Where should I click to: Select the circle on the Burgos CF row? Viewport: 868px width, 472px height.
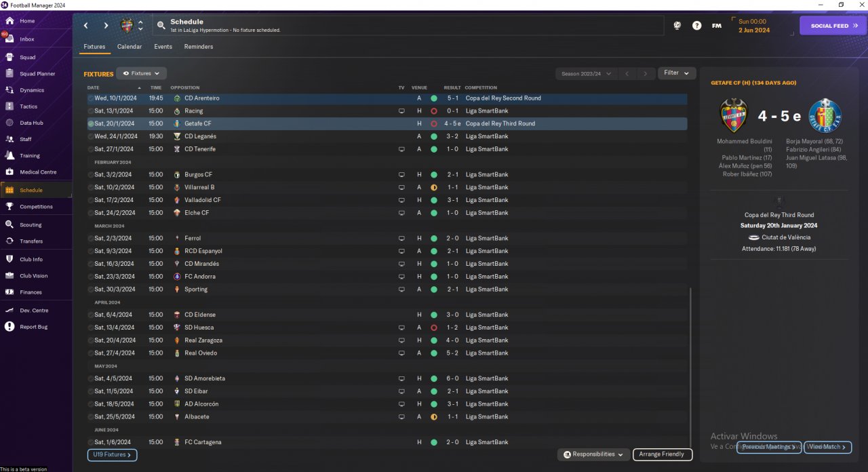(x=91, y=175)
